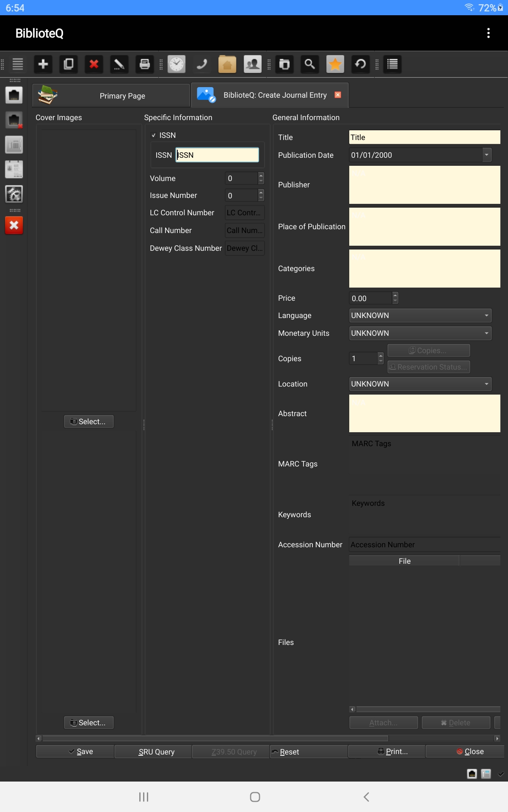508x812 pixels.
Task: Click the status bar database icon
Action: click(x=472, y=774)
